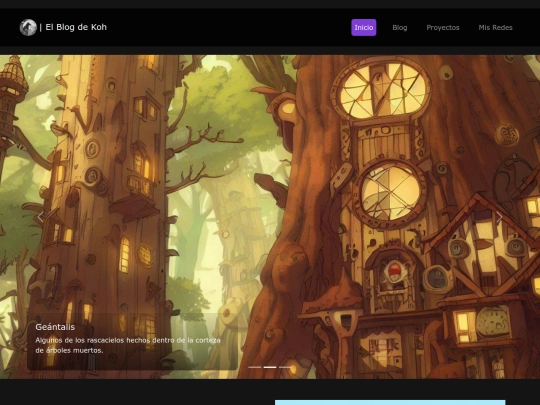Jump to first carousel slide indicator

pyautogui.click(x=255, y=367)
